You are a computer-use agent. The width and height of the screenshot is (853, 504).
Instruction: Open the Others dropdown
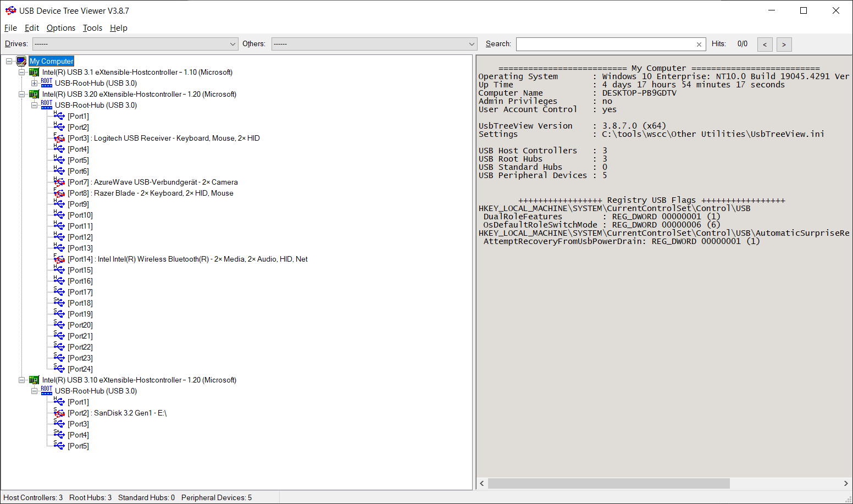click(374, 44)
